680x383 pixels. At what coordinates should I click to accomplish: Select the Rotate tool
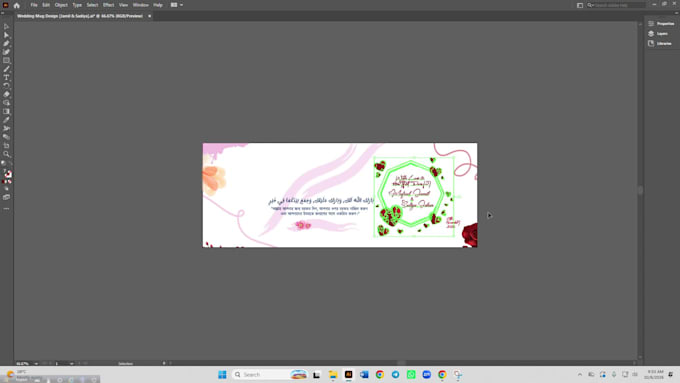(x=6, y=86)
